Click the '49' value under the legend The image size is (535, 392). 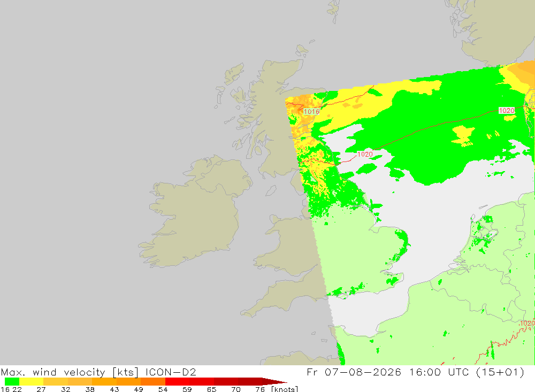pyautogui.click(x=139, y=389)
